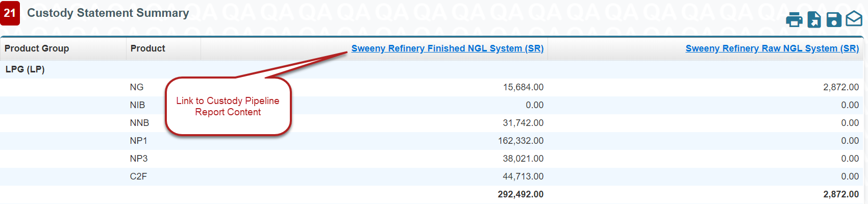Open Sweeny Refinery Finished NGL System link
This screenshot has width=868, height=204.
click(x=447, y=48)
